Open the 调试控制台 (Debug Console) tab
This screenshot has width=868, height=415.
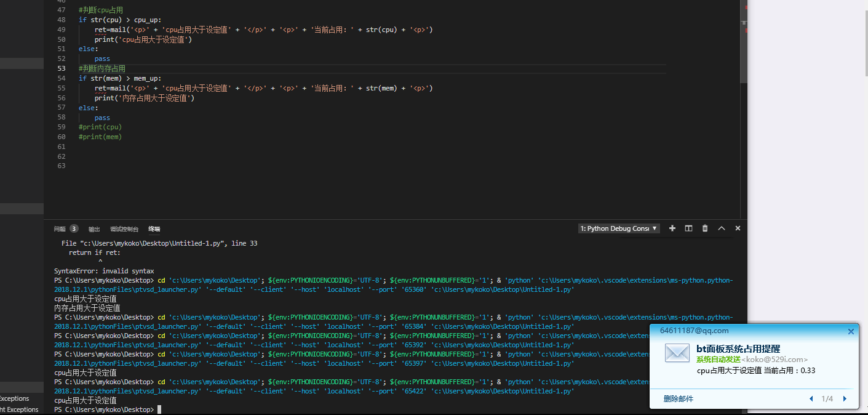124,229
